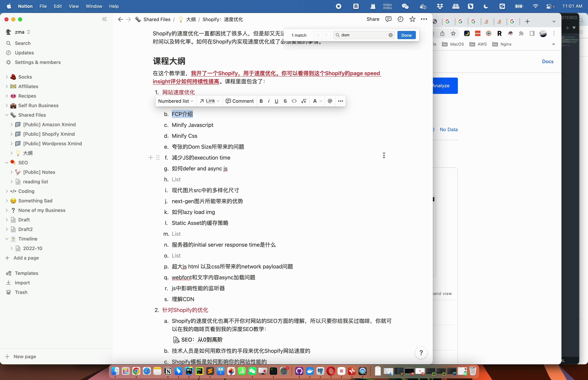Open the 2022-10 page in the sidebar

pos(32,248)
